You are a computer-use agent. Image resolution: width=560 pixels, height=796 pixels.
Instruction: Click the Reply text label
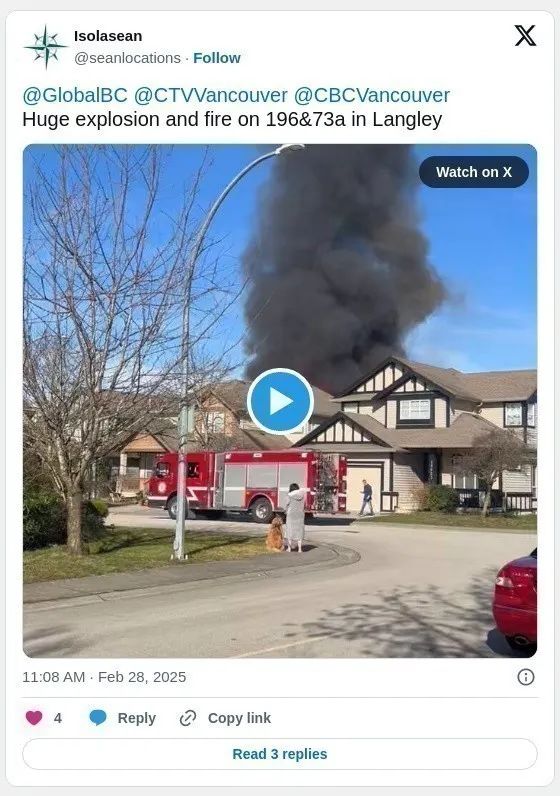[137, 718]
